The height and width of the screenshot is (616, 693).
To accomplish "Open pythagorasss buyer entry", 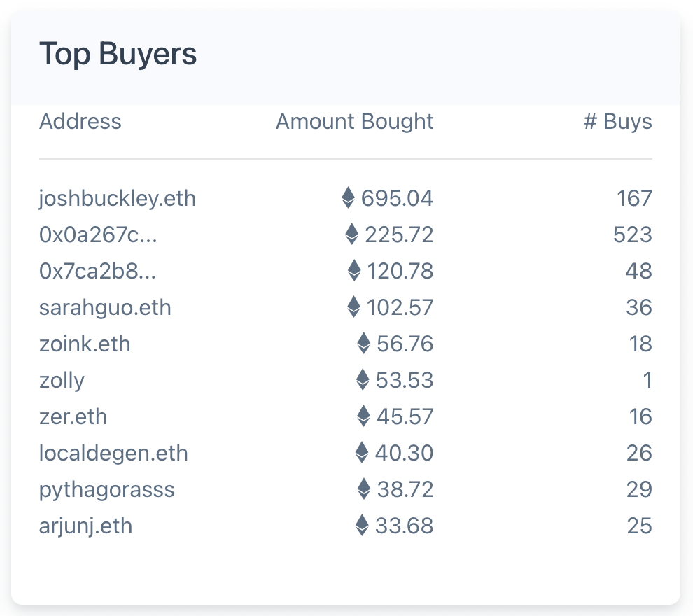I will pos(107,490).
